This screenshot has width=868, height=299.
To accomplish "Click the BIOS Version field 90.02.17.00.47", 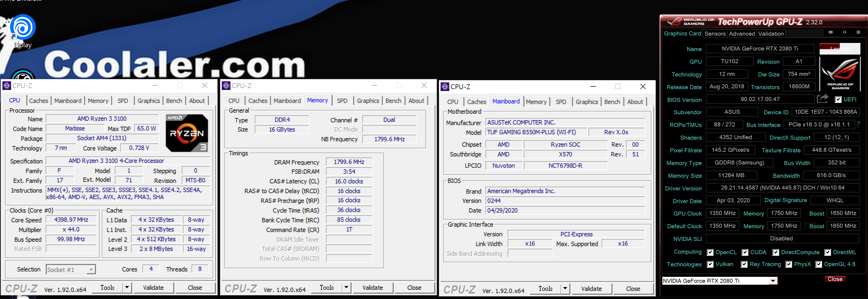I will tap(760, 99).
